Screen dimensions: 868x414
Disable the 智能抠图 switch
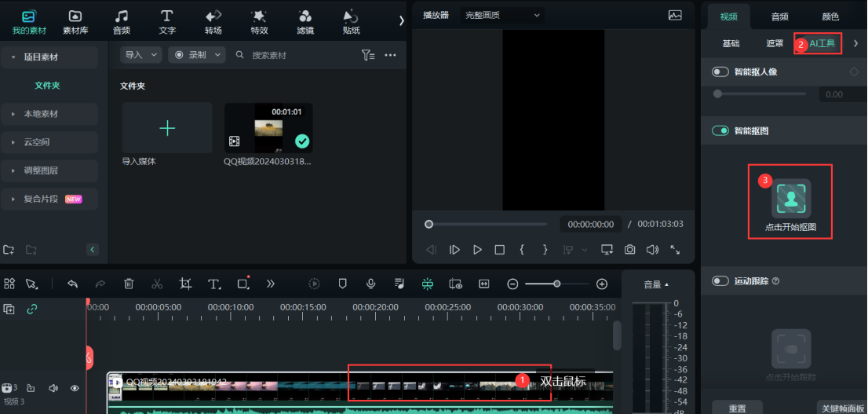[x=720, y=130]
